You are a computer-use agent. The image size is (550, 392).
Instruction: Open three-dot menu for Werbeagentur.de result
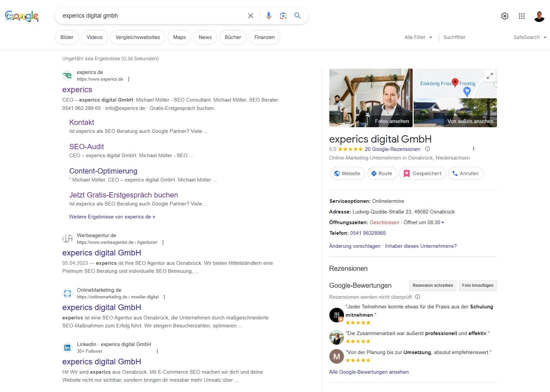(x=163, y=242)
